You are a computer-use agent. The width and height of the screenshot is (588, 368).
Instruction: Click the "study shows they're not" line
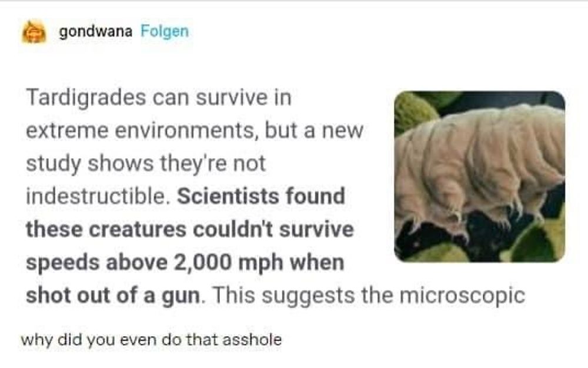(x=145, y=164)
